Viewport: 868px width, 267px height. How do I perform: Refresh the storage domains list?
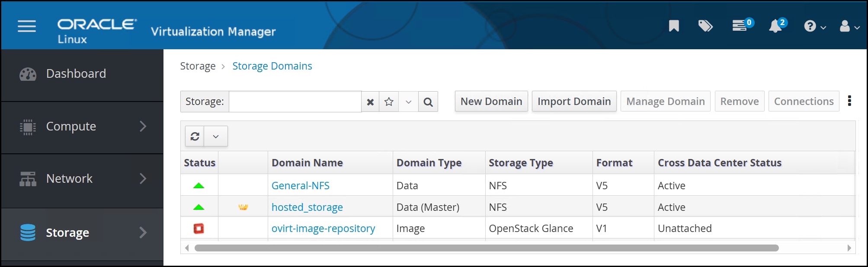click(x=195, y=136)
